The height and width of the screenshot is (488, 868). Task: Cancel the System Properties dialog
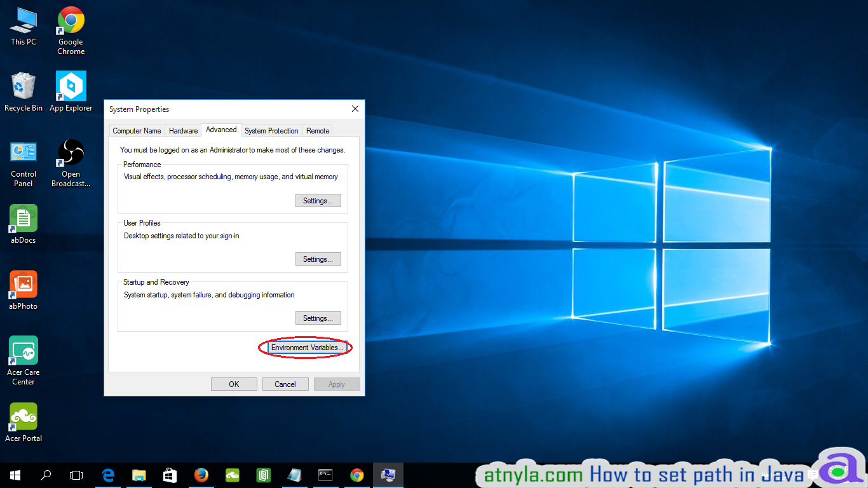(285, 384)
